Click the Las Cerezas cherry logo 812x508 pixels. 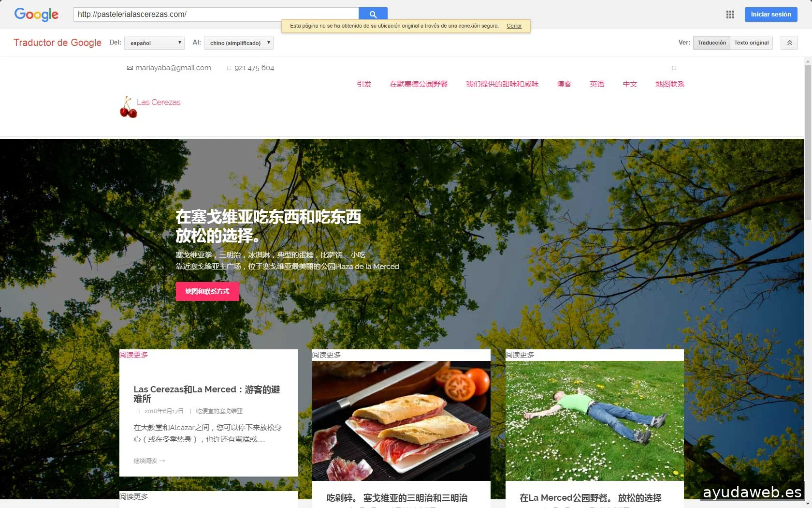point(129,107)
